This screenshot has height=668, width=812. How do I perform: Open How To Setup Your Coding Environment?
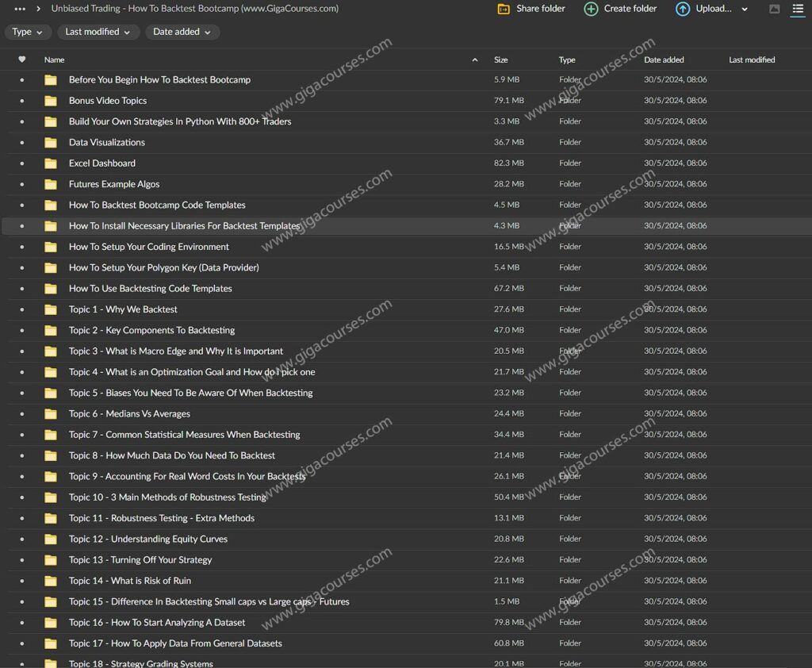click(148, 246)
